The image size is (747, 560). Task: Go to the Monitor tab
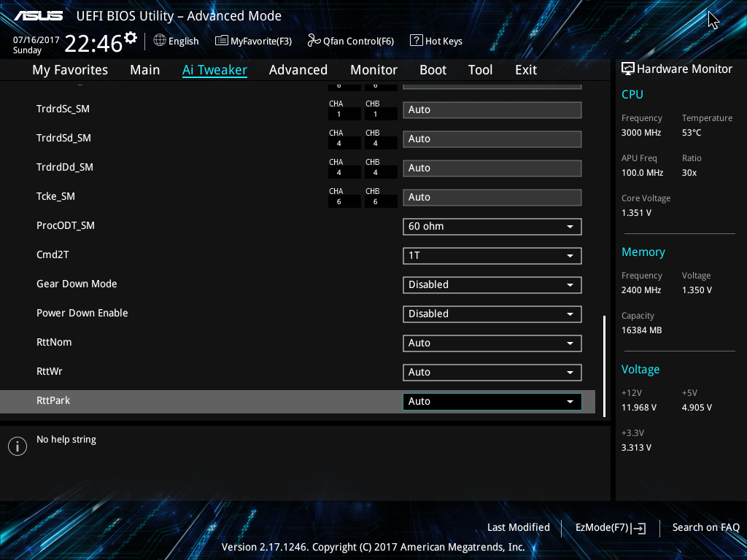[374, 70]
